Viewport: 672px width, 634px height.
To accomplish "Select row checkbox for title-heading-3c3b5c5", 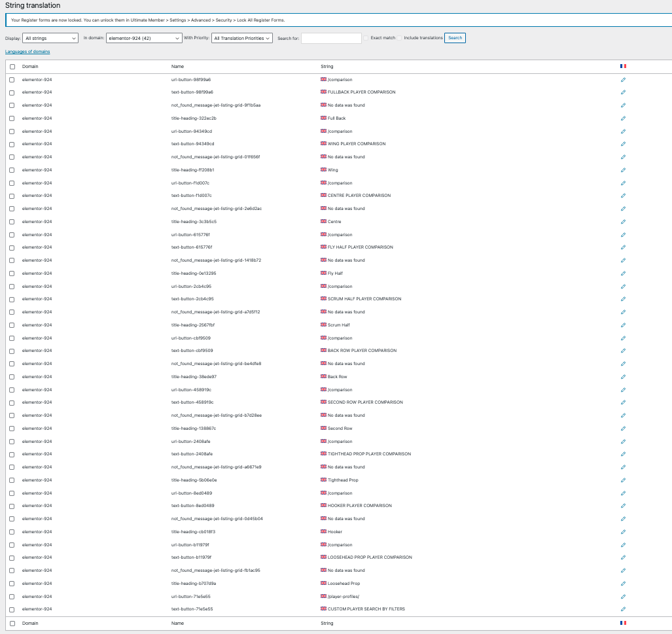I will (x=12, y=222).
